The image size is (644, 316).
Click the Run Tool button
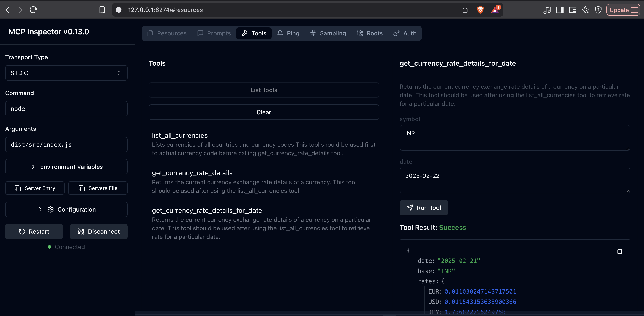coord(424,208)
